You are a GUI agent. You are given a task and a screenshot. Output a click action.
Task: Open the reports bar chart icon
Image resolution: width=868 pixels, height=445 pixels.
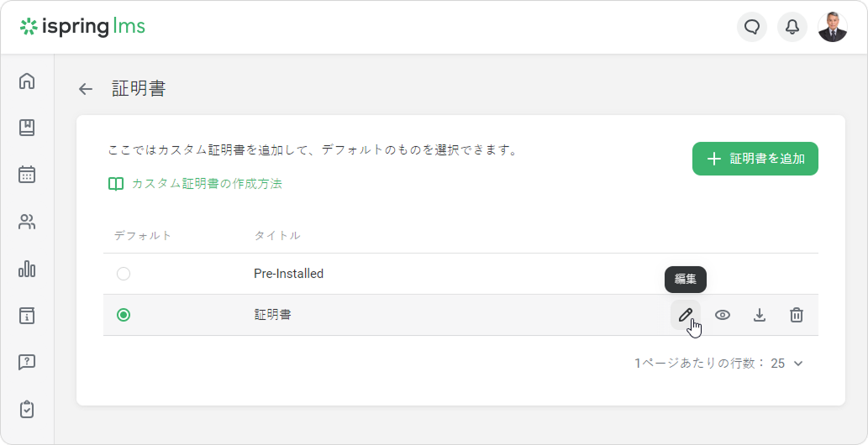coord(27,269)
